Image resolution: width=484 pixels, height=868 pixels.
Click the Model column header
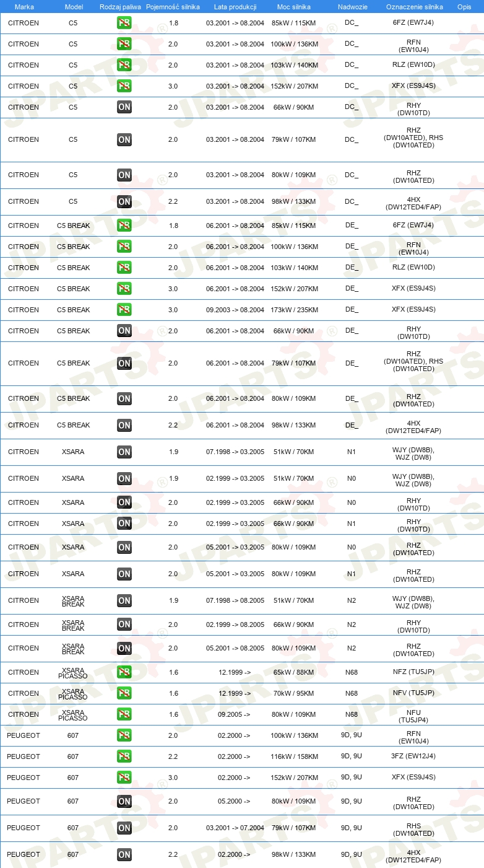[74, 7]
